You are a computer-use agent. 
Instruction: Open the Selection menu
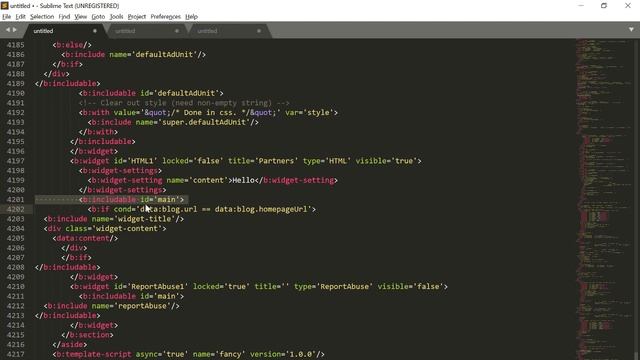[42, 17]
